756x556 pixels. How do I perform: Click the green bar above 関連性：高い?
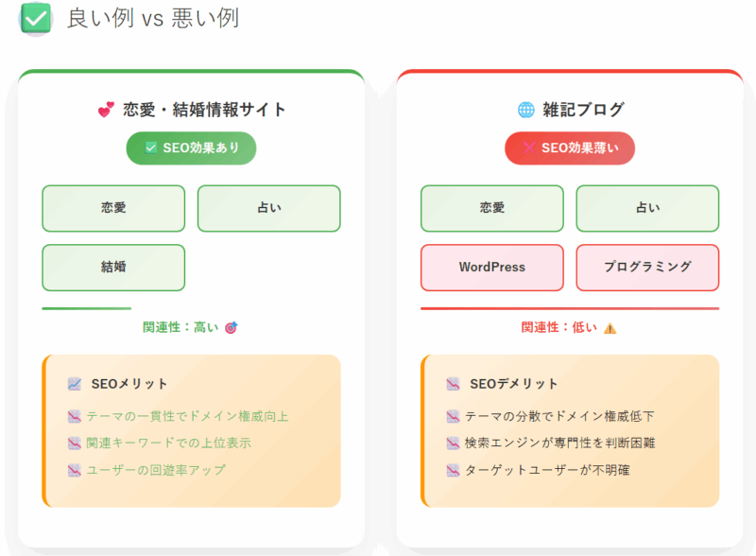(x=87, y=308)
